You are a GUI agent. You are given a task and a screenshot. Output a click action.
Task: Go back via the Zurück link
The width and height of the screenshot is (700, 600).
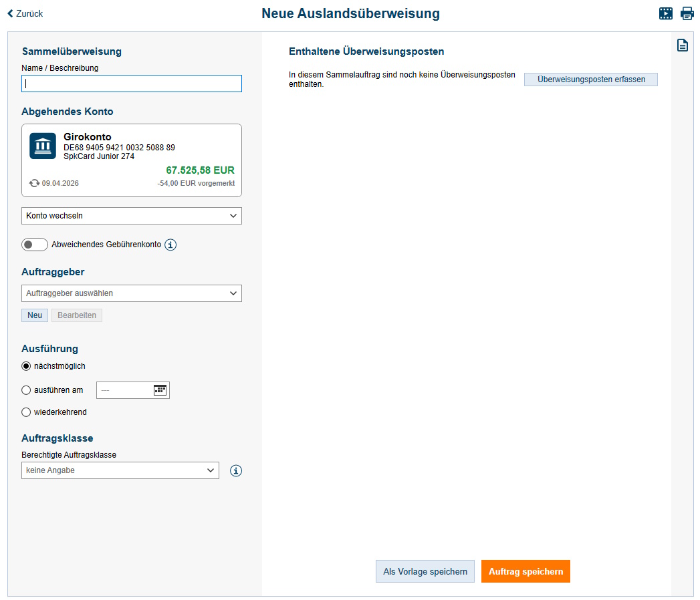coord(25,13)
